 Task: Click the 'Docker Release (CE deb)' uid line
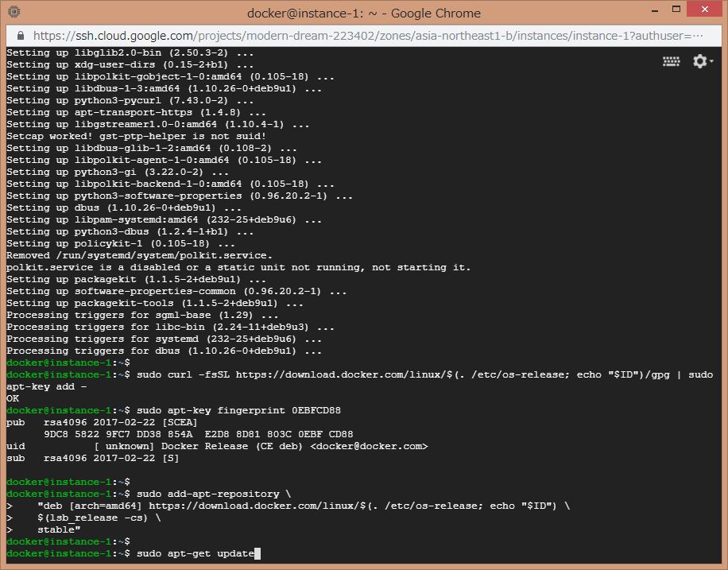(x=217, y=446)
